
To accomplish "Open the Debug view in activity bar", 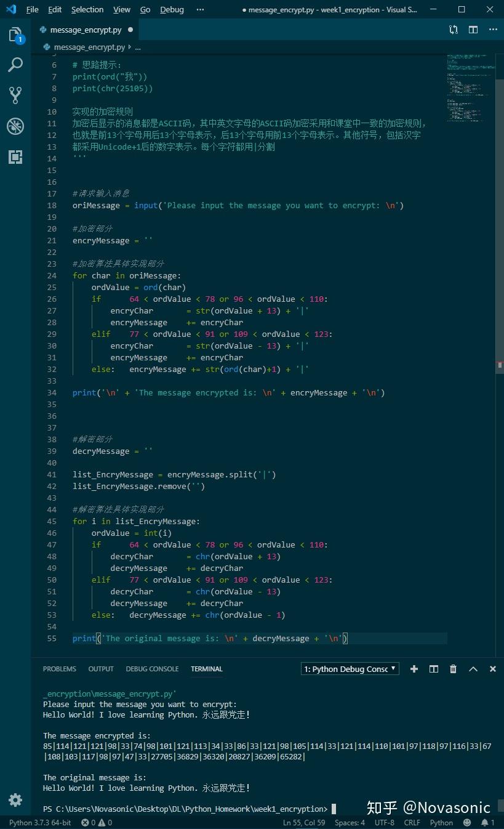I will pyautogui.click(x=15, y=126).
